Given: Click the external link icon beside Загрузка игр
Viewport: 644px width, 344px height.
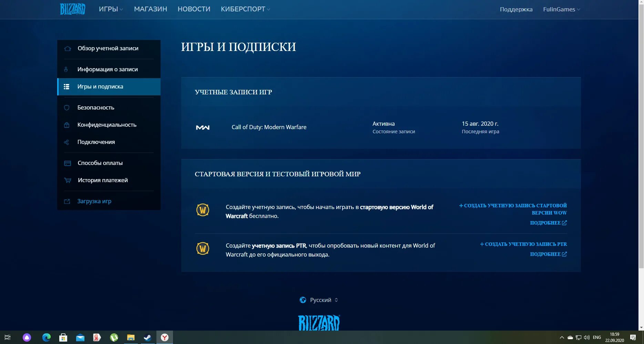Looking at the screenshot, I should 67,201.
